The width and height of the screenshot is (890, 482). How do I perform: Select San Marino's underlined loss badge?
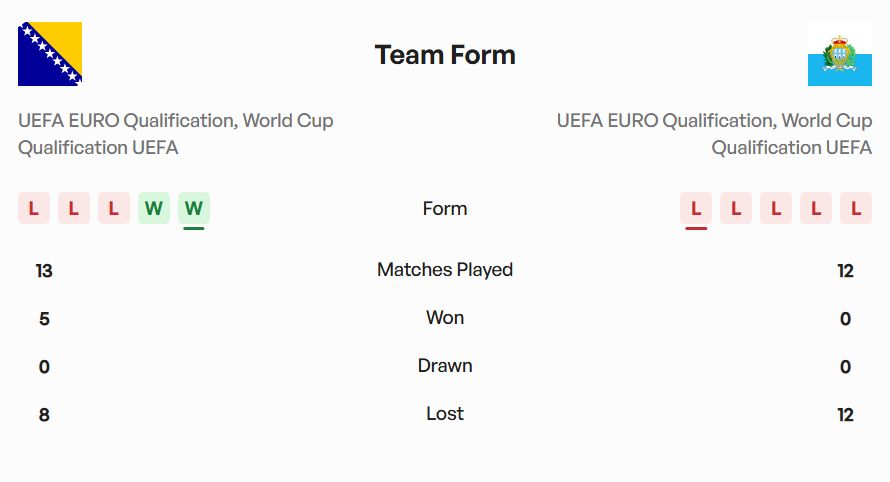pyautogui.click(x=696, y=208)
